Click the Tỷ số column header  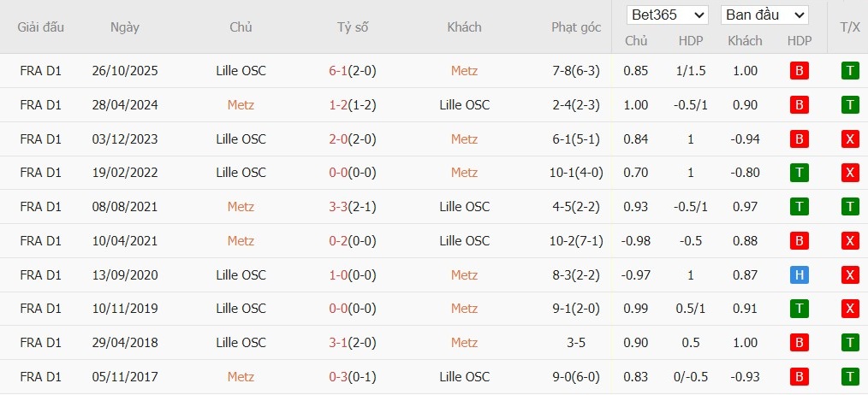click(x=353, y=27)
